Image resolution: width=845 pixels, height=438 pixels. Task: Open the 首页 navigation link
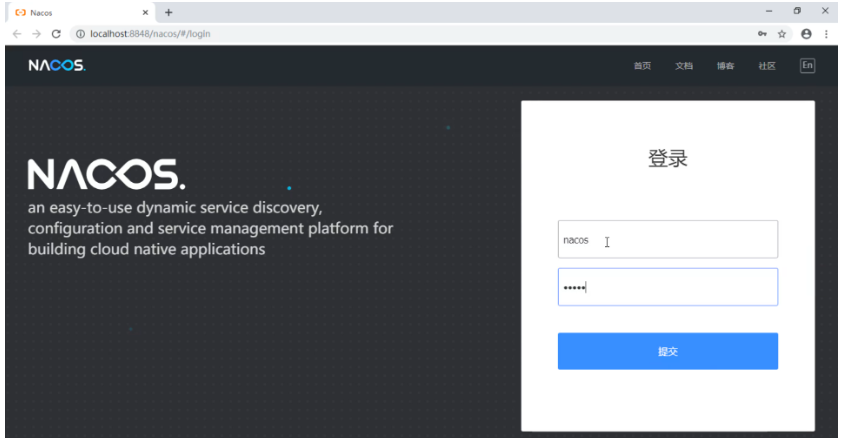pos(642,66)
